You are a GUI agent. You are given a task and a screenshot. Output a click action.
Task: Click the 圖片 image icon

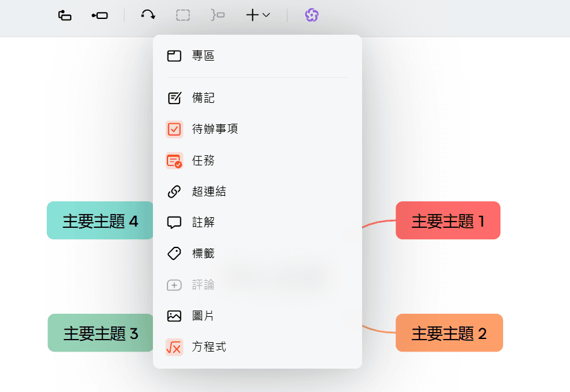coord(174,316)
